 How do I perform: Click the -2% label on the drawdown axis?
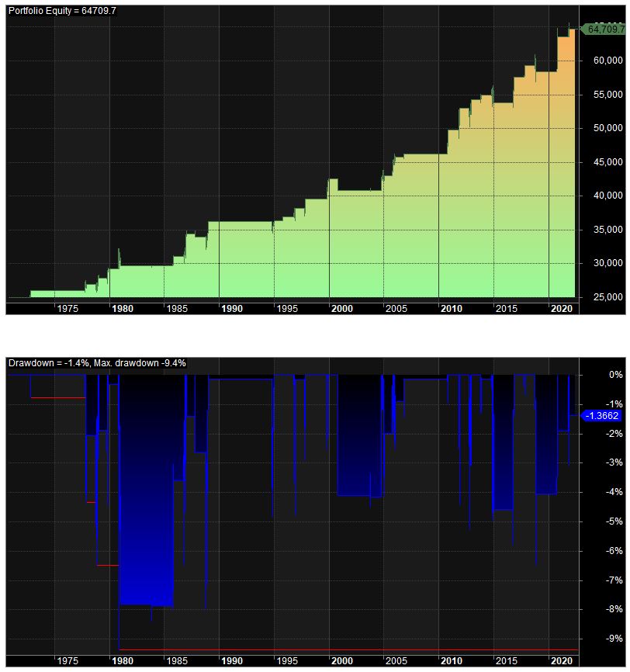(614, 434)
